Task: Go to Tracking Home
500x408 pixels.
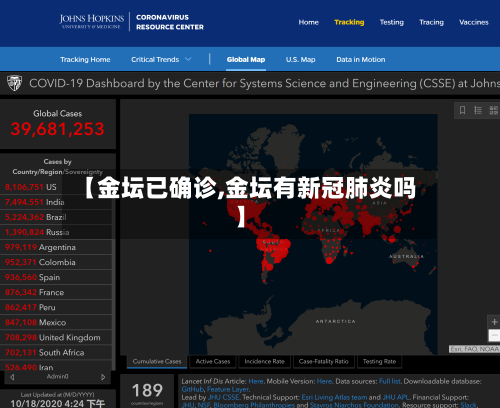Action: tap(85, 60)
